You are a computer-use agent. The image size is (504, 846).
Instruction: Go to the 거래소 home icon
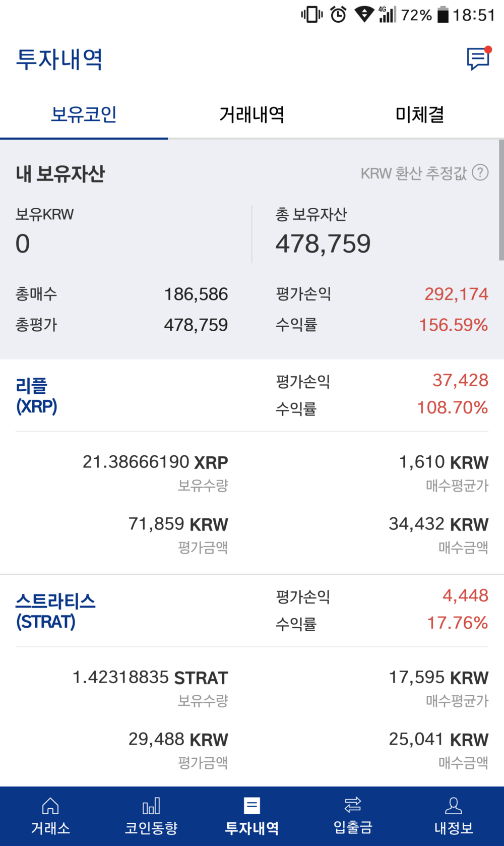pos(50,806)
